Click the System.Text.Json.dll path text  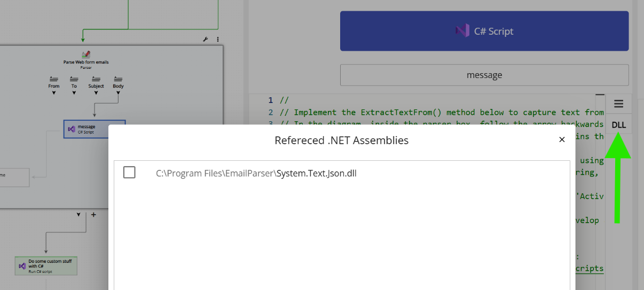click(x=256, y=173)
